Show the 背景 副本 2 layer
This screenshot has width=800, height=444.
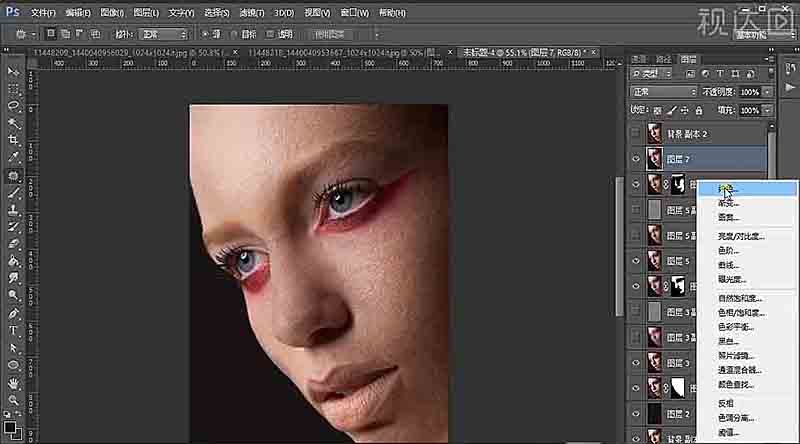[x=636, y=134]
